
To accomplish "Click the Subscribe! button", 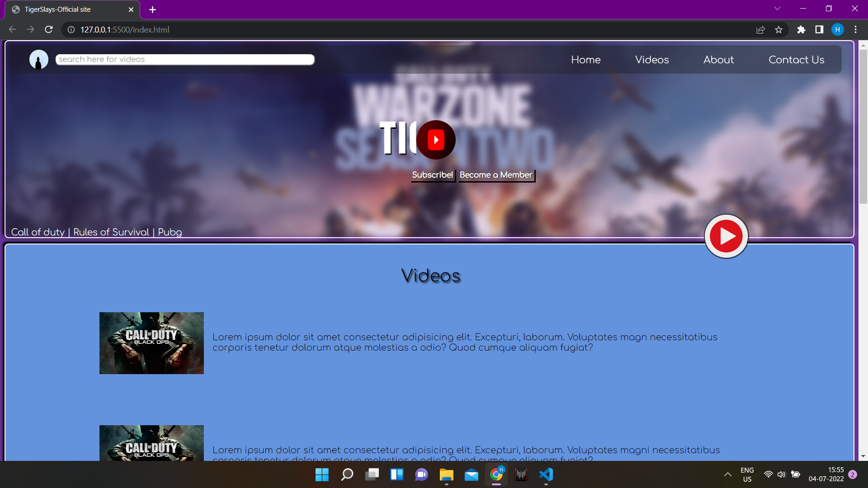I will [x=433, y=175].
